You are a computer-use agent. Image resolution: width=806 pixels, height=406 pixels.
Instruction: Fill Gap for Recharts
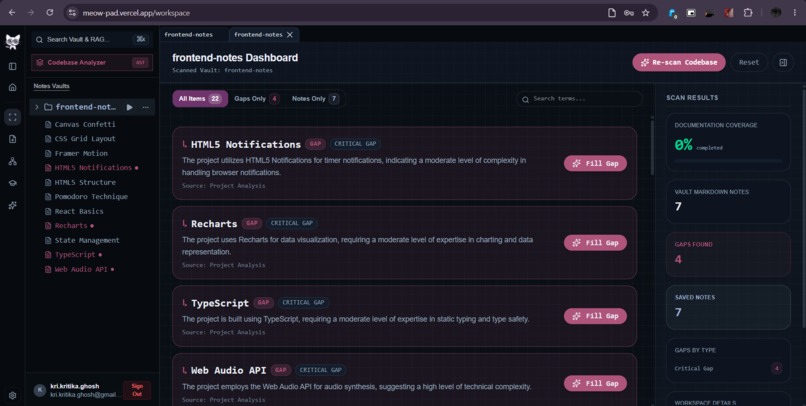coord(595,243)
